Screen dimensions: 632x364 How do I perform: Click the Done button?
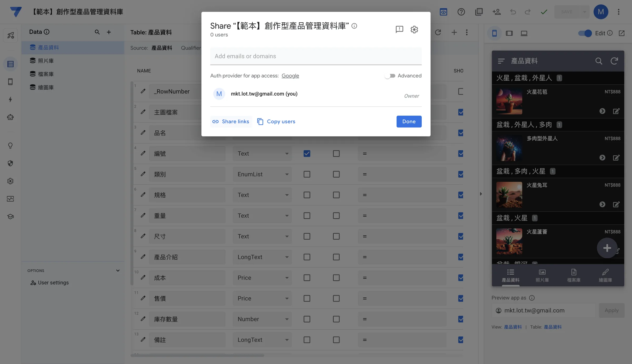tap(409, 121)
